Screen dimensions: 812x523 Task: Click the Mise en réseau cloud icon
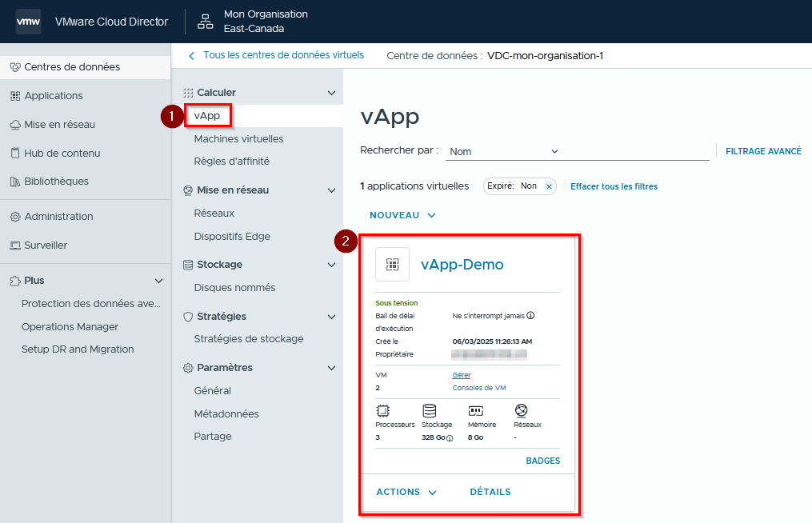[x=15, y=125]
